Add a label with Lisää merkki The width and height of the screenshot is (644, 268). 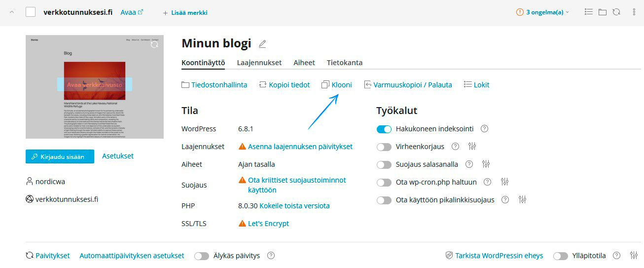[x=185, y=13]
